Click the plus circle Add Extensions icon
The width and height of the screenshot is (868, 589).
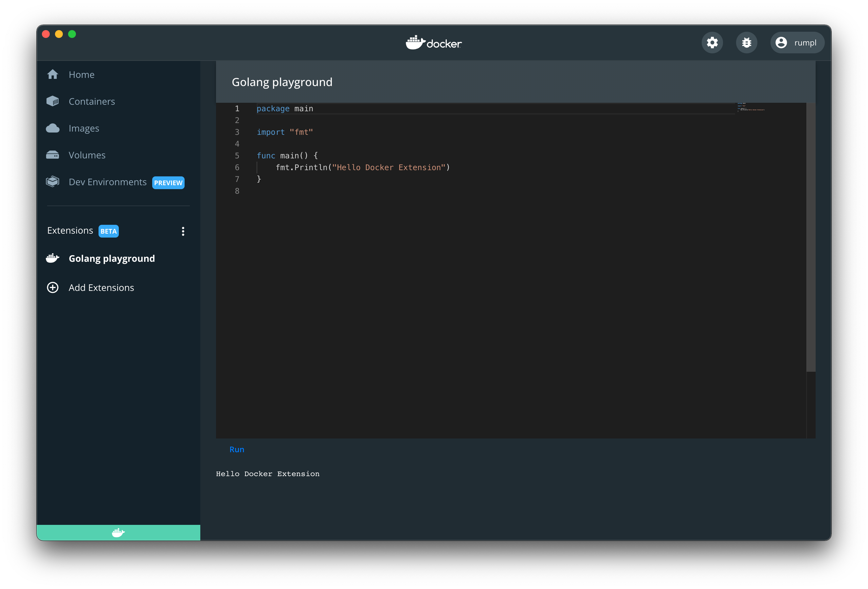point(53,287)
